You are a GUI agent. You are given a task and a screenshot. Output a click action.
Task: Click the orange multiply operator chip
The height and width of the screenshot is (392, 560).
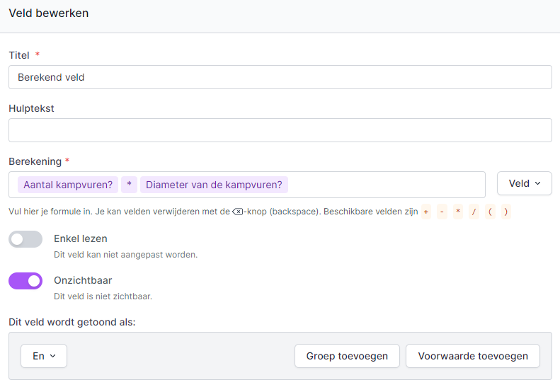tap(458, 212)
